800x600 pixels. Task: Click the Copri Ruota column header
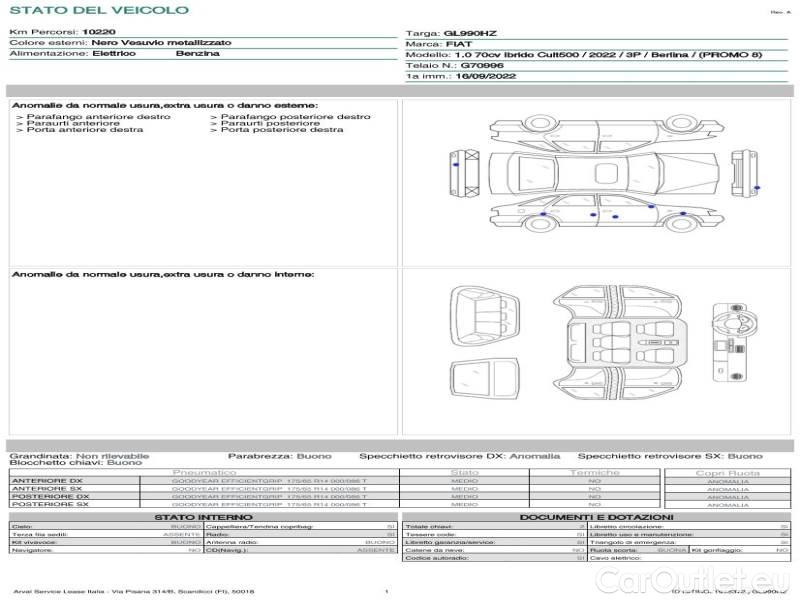pyautogui.click(x=727, y=472)
